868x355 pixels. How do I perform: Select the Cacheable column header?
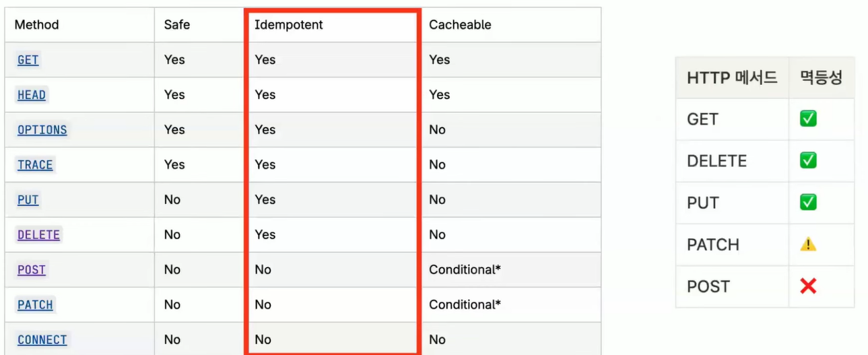pyautogui.click(x=460, y=25)
